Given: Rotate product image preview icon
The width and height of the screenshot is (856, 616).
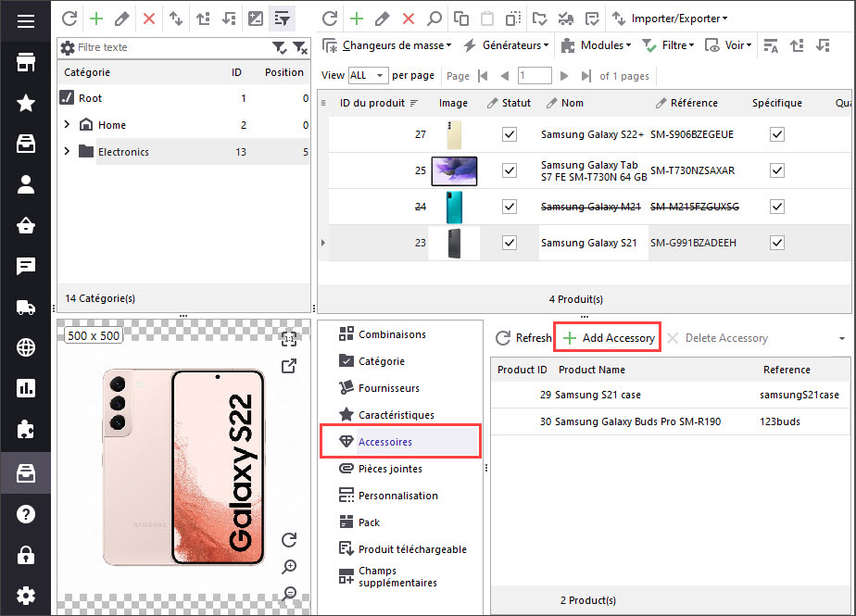Looking at the screenshot, I should tap(289, 540).
